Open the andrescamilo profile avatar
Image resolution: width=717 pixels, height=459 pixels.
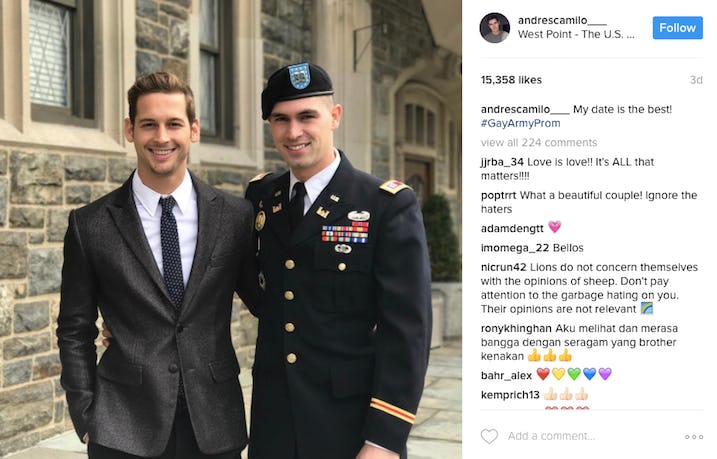(494, 28)
